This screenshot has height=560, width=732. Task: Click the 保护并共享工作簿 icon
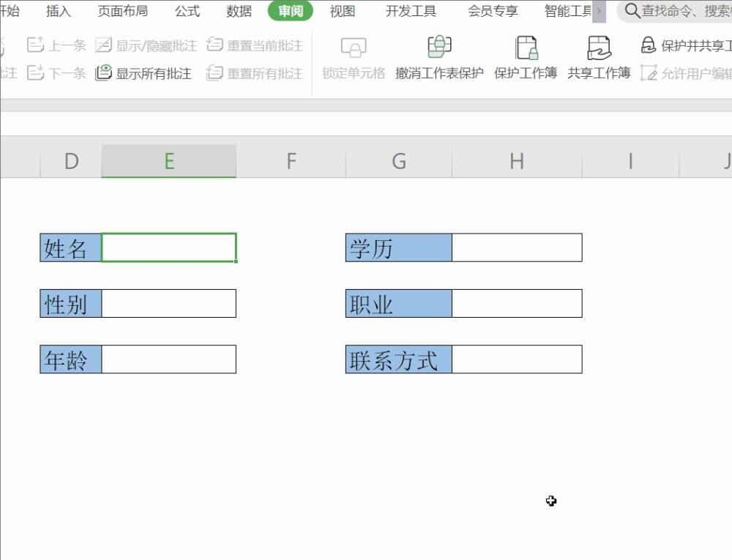[x=649, y=45]
